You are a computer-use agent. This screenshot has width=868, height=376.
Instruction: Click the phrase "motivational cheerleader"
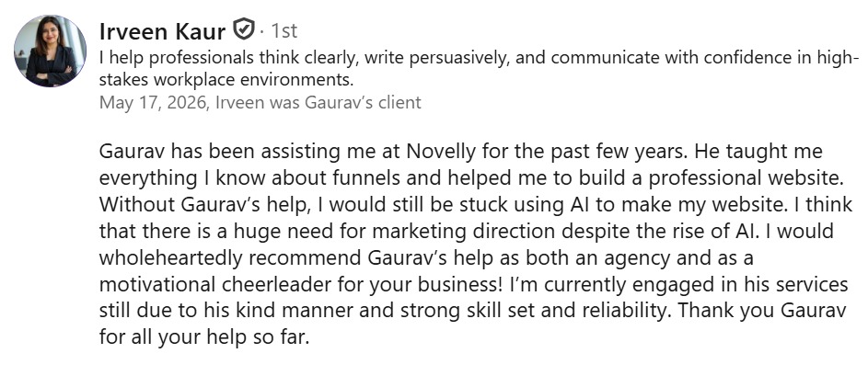[214, 284]
